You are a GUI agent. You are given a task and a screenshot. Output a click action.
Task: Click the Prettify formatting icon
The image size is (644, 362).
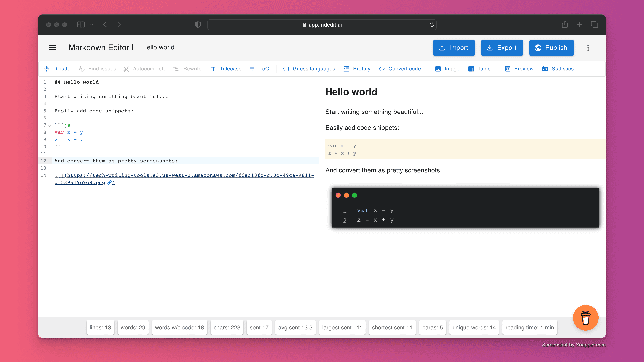pyautogui.click(x=347, y=68)
